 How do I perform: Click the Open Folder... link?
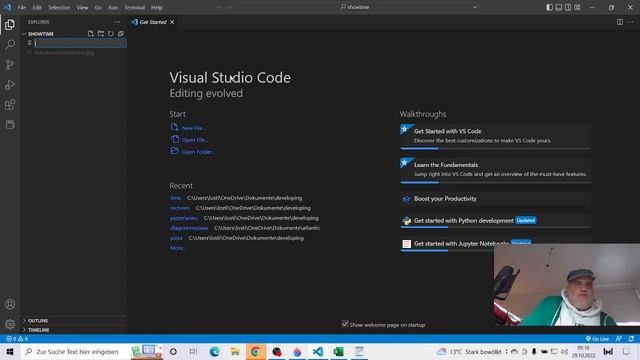coord(198,152)
